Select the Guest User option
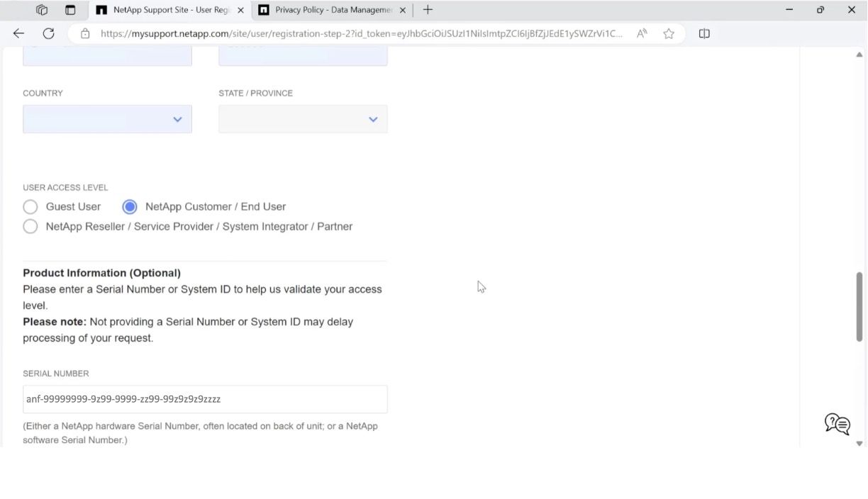This screenshot has height=499, width=868. (x=30, y=206)
